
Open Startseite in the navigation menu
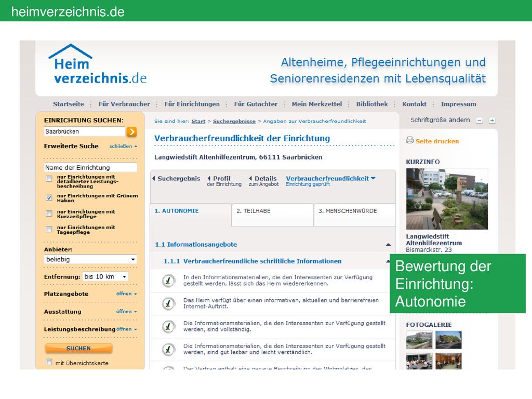69,104
